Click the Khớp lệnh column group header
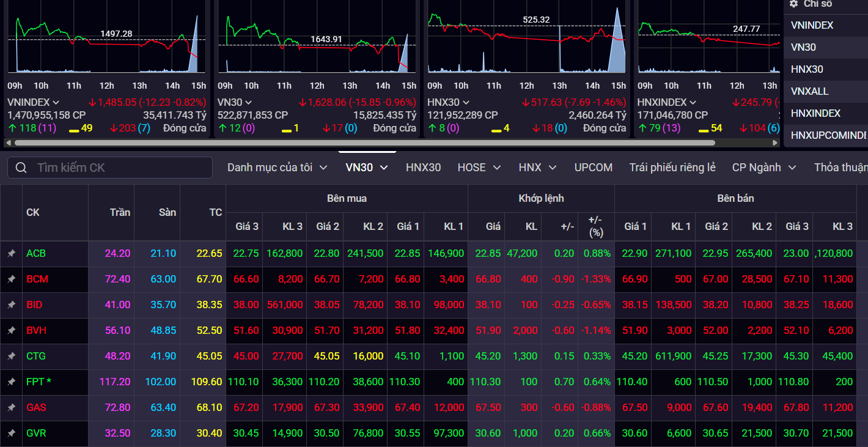Image resolution: width=868 pixels, height=447 pixels. click(541, 198)
